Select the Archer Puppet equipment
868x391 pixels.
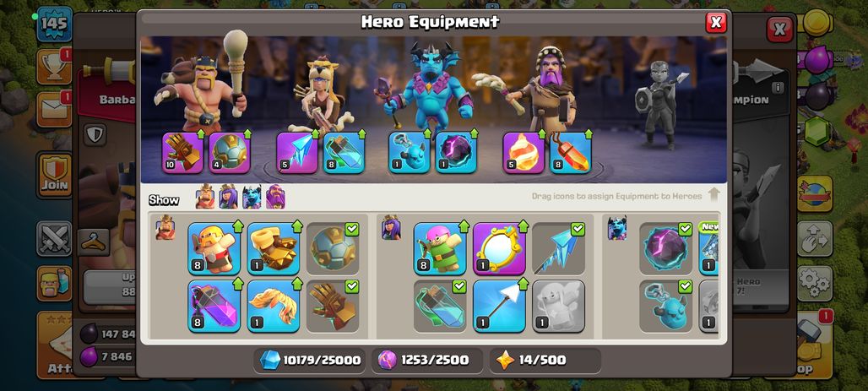point(440,248)
